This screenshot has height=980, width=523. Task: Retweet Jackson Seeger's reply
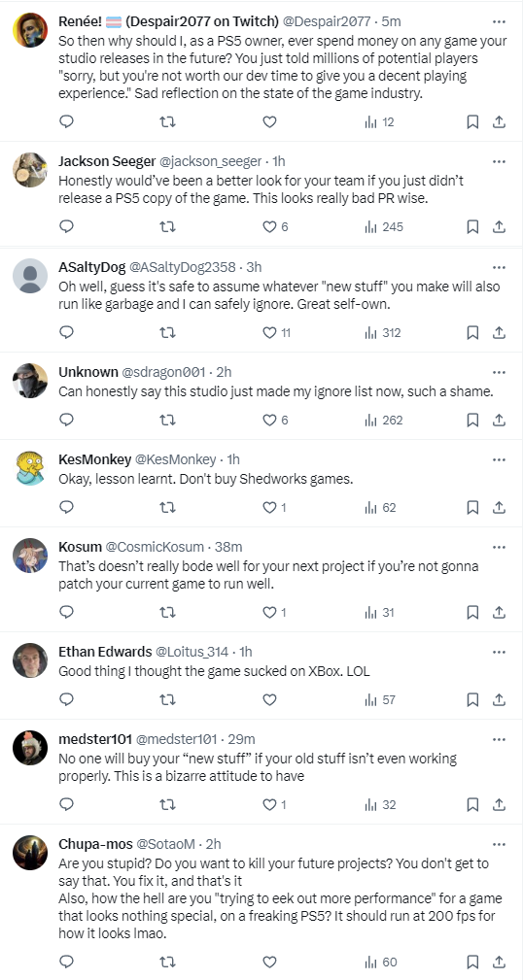167,227
